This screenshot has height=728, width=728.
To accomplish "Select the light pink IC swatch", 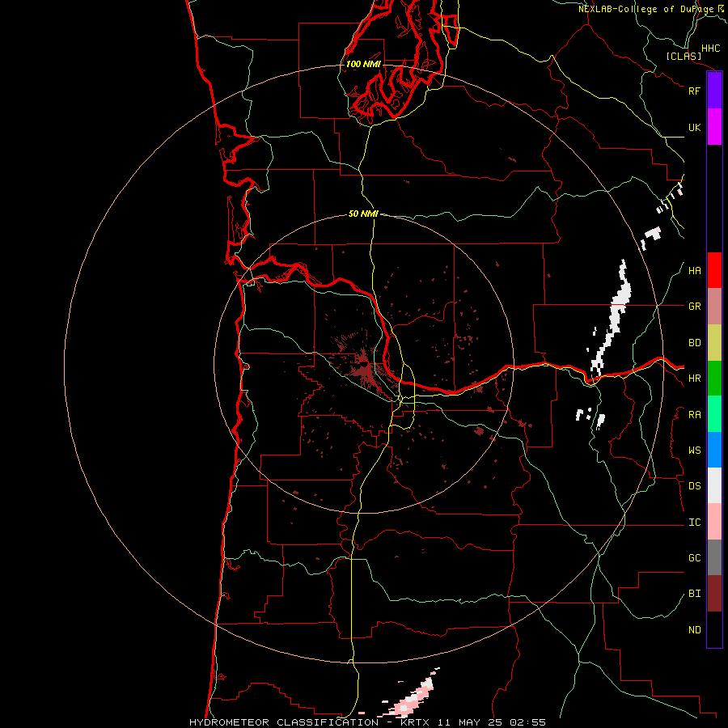I will [x=714, y=522].
